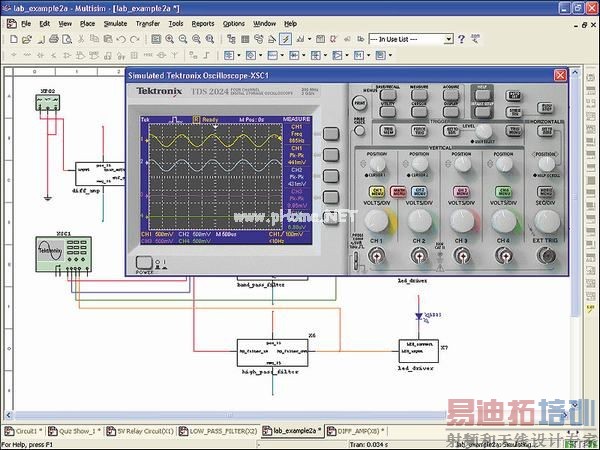
Task: Close the Simulated Tektronix Oscilloscope window
Action: pyautogui.click(x=560, y=76)
